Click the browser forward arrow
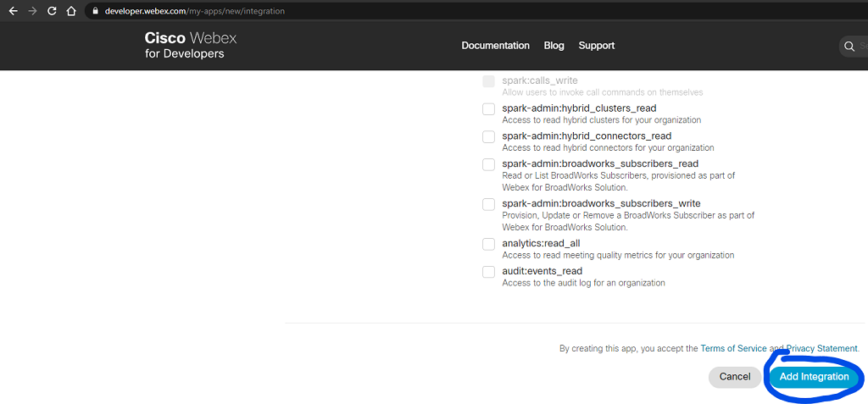This screenshot has width=868, height=404. (x=32, y=11)
